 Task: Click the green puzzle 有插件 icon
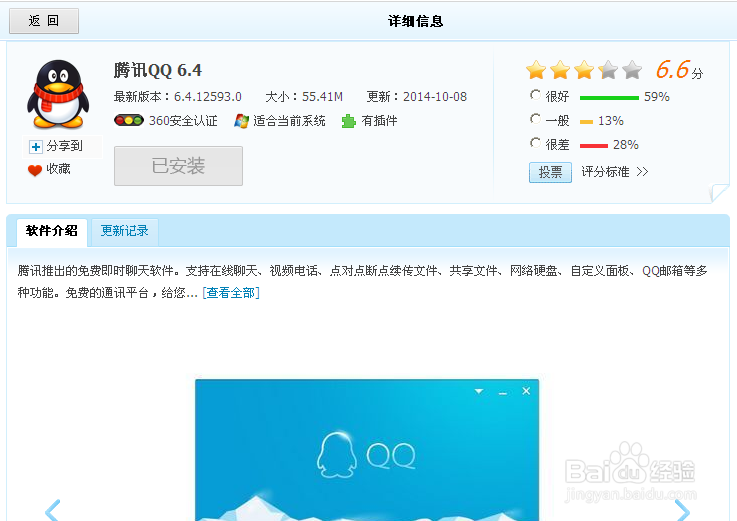pyautogui.click(x=348, y=121)
